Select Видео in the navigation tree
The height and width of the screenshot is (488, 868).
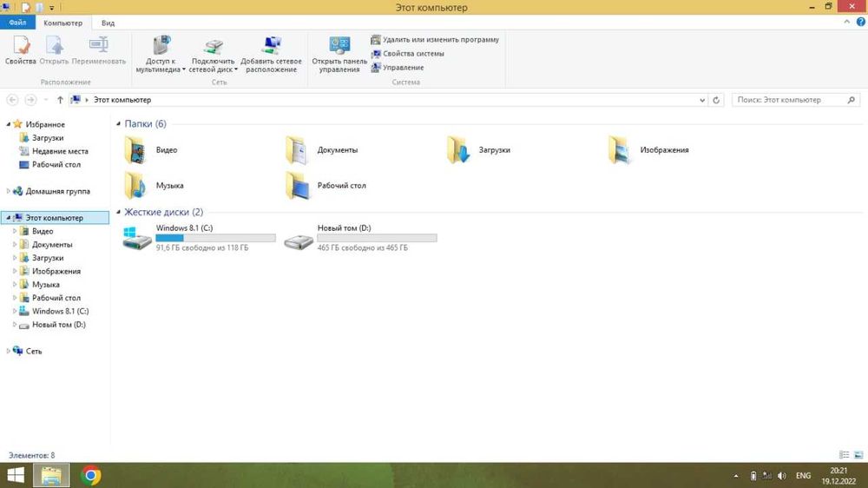(x=36, y=231)
